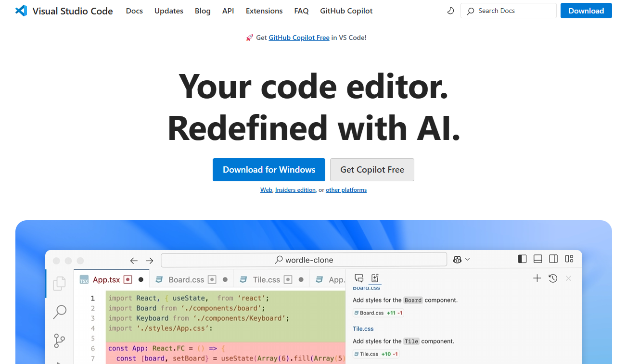Screen dimensions: 639x364
Task: Click the plus new chat icon
Action: click(x=537, y=278)
